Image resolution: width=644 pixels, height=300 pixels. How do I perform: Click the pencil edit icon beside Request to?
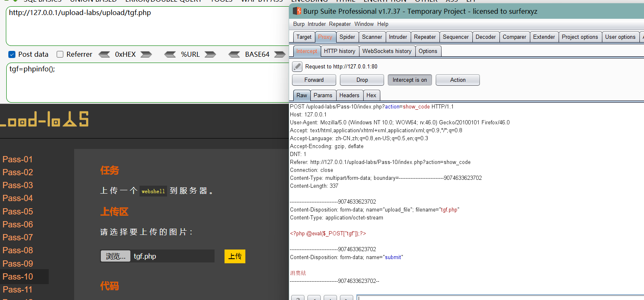click(297, 66)
